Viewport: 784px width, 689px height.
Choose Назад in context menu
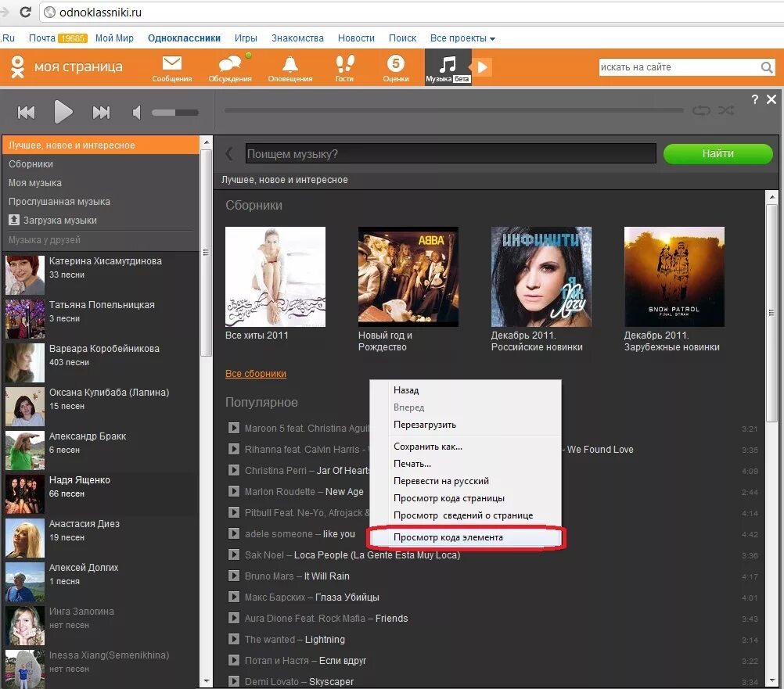[465, 390]
